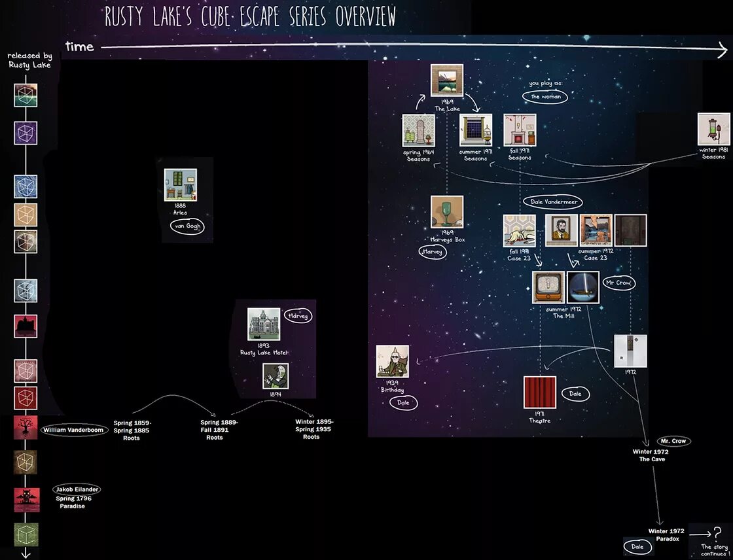Open The Mill boat and light beam thumbnail
This screenshot has height=560, width=733.
tap(583, 287)
